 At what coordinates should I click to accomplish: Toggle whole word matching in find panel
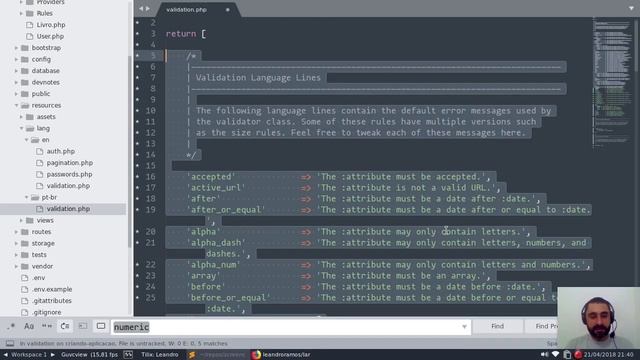click(47, 326)
